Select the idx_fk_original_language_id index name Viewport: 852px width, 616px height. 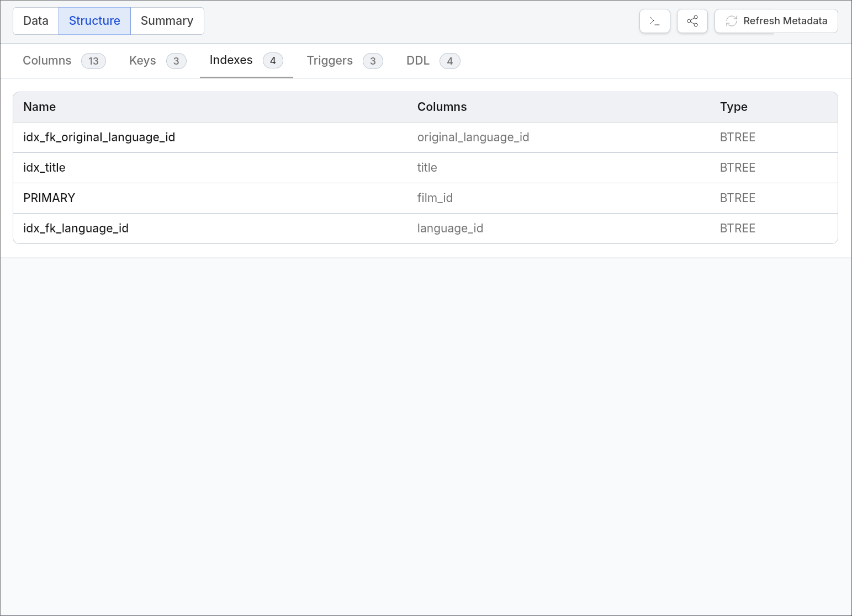[99, 137]
